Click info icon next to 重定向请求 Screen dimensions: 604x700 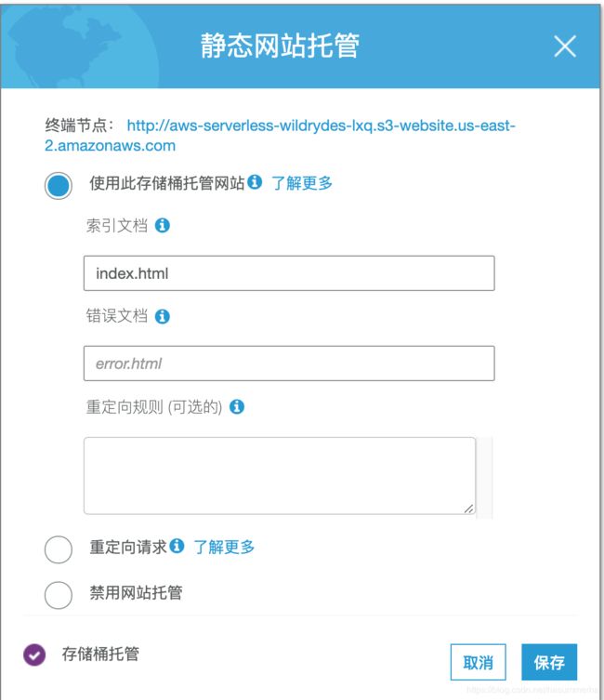(x=177, y=547)
